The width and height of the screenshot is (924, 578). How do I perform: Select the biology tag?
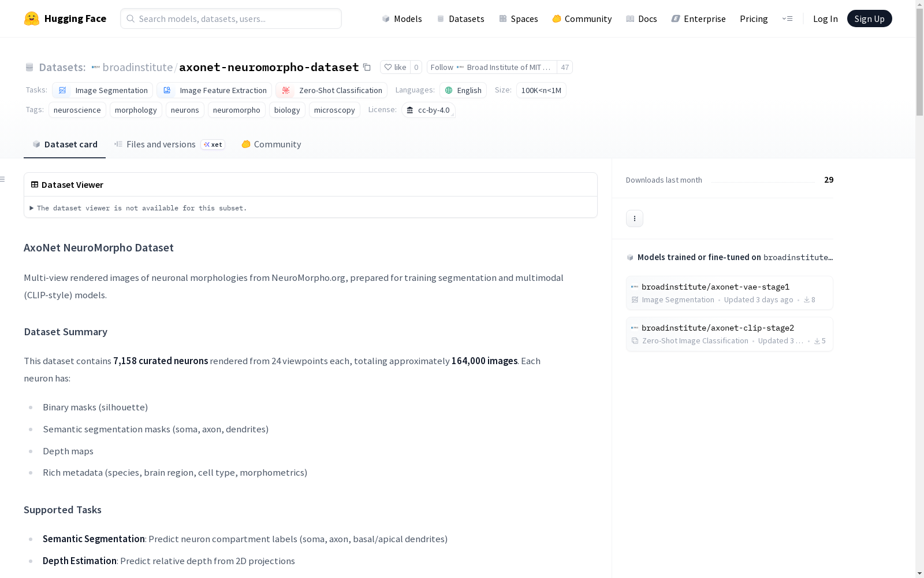click(287, 110)
